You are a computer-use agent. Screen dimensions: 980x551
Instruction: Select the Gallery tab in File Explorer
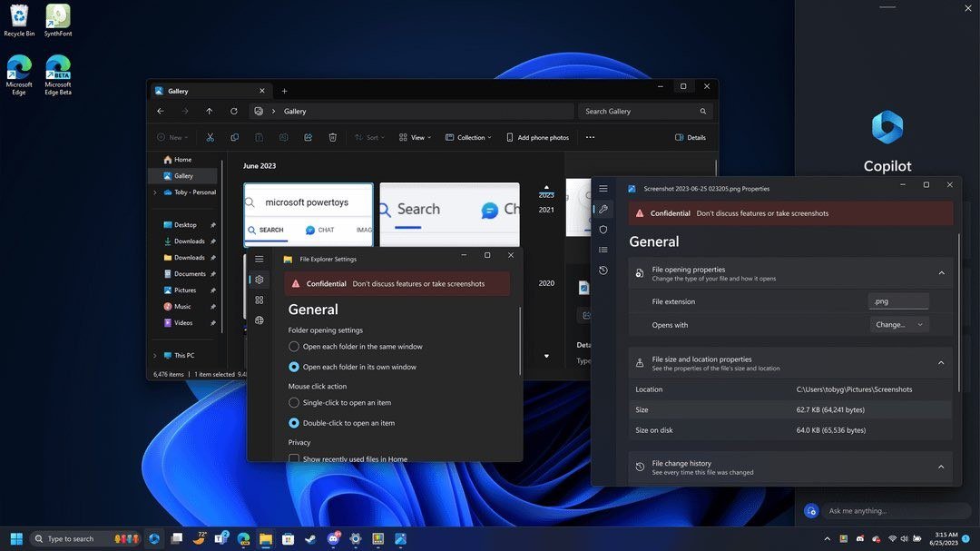211,91
